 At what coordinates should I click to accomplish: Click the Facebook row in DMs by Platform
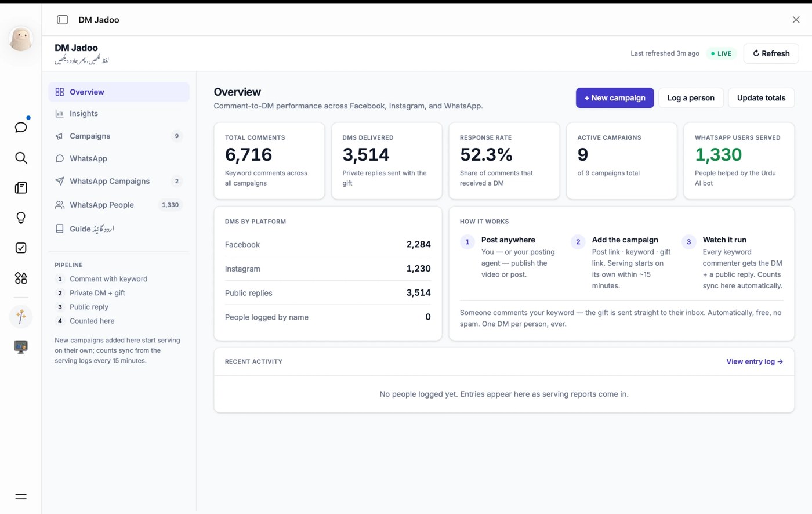tap(328, 245)
